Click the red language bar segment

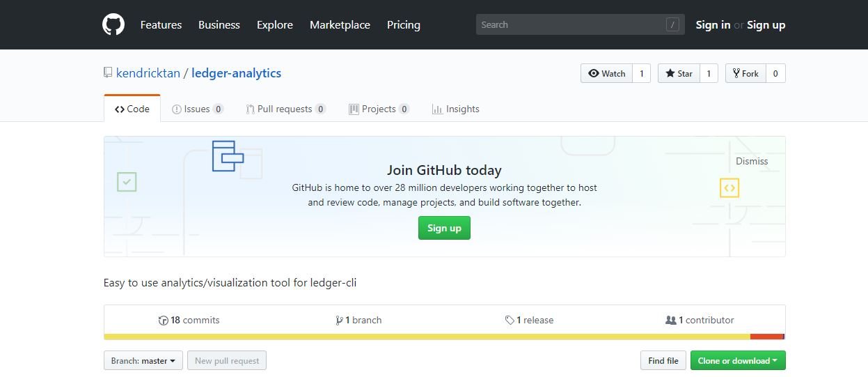(x=766, y=337)
